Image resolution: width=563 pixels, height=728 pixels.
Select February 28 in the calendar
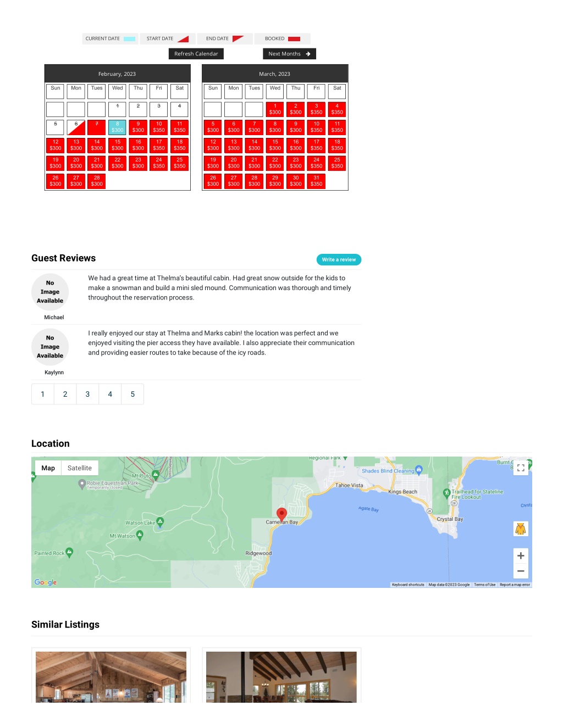click(x=97, y=181)
